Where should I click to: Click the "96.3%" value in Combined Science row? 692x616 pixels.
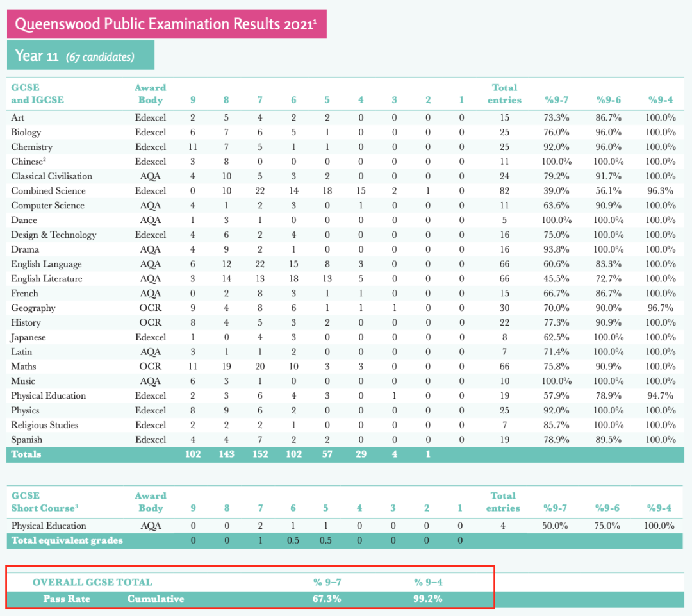[661, 191]
